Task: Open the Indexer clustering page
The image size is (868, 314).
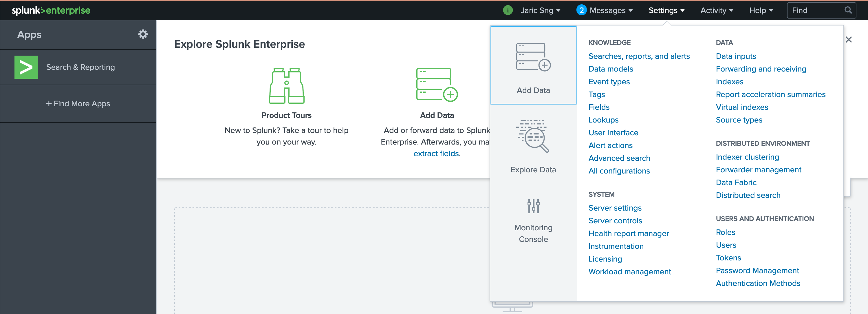Action: click(x=747, y=157)
